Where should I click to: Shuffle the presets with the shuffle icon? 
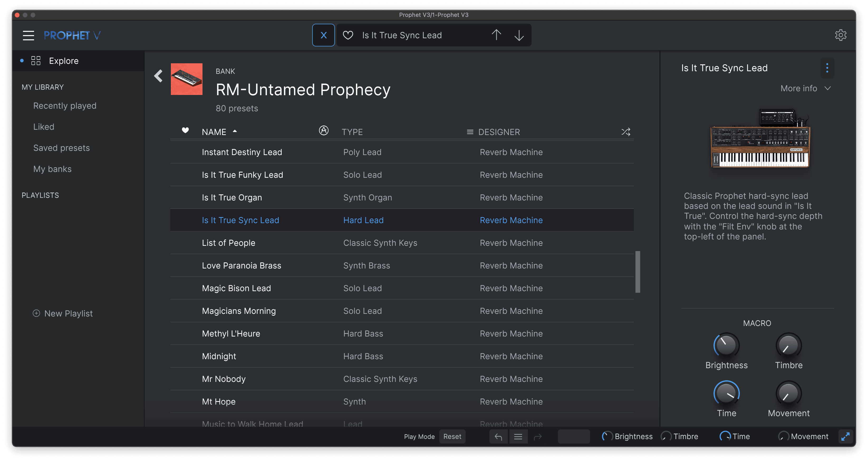tap(625, 132)
